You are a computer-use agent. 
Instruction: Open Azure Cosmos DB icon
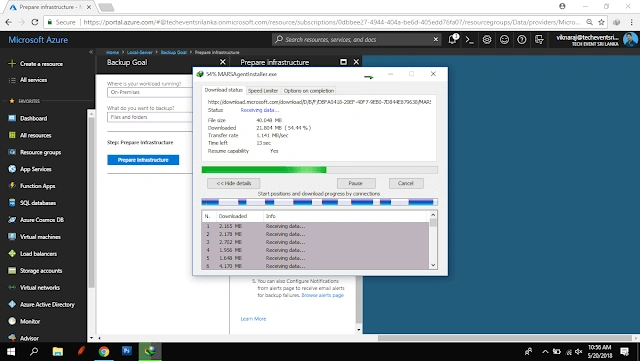pos(12,220)
